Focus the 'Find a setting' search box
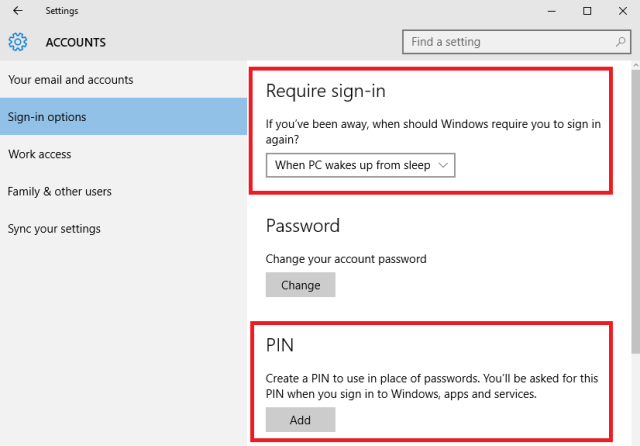This screenshot has height=446, width=640. tap(505, 42)
